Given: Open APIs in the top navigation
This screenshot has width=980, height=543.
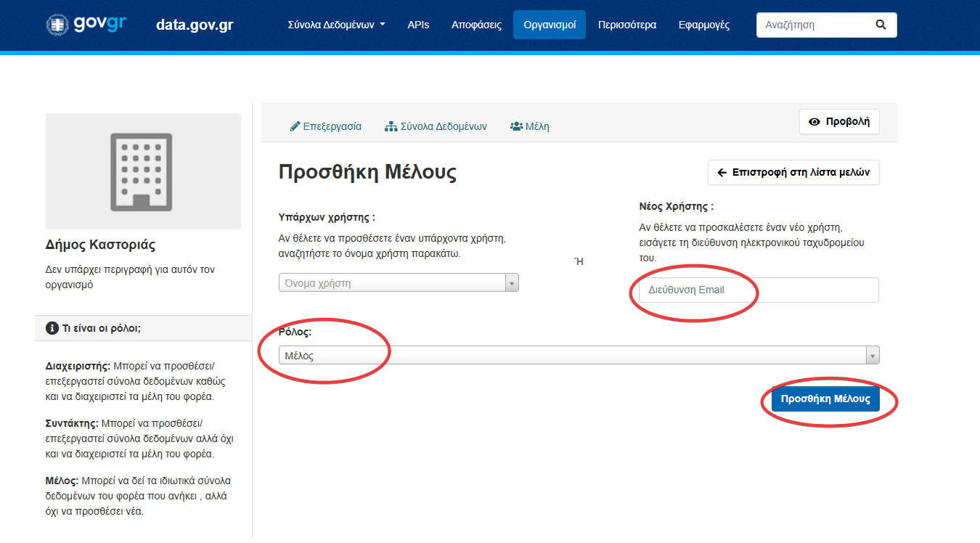Looking at the screenshot, I should (418, 25).
